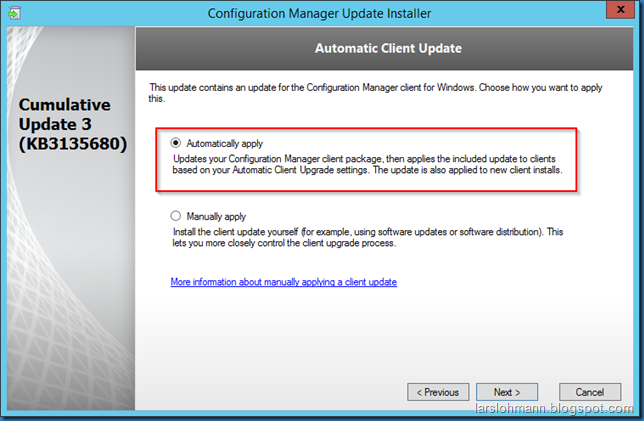Image resolution: width=644 pixels, height=421 pixels.
Task: Click the Automatic Client Update header banner
Action: [x=384, y=48]
